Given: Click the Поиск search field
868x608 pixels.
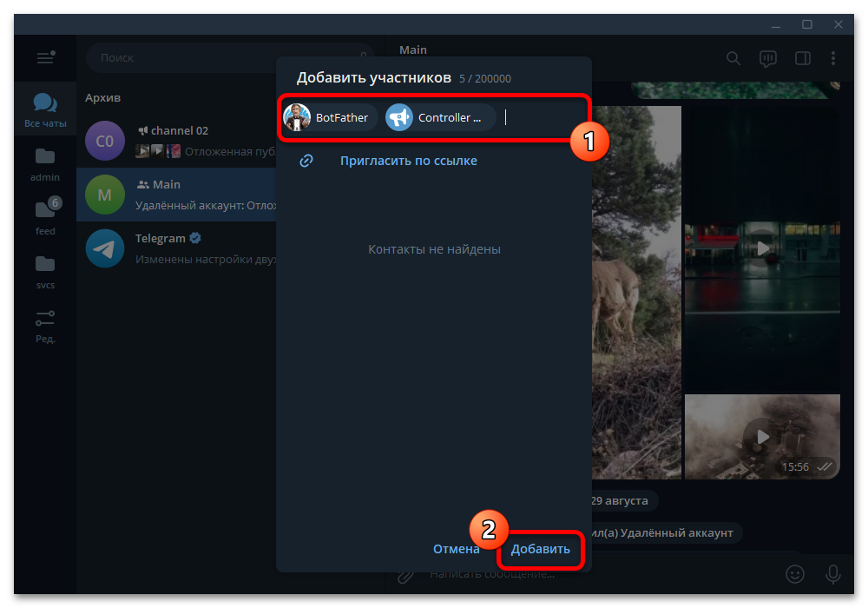Looking at the screenshot, I should 229,57.
